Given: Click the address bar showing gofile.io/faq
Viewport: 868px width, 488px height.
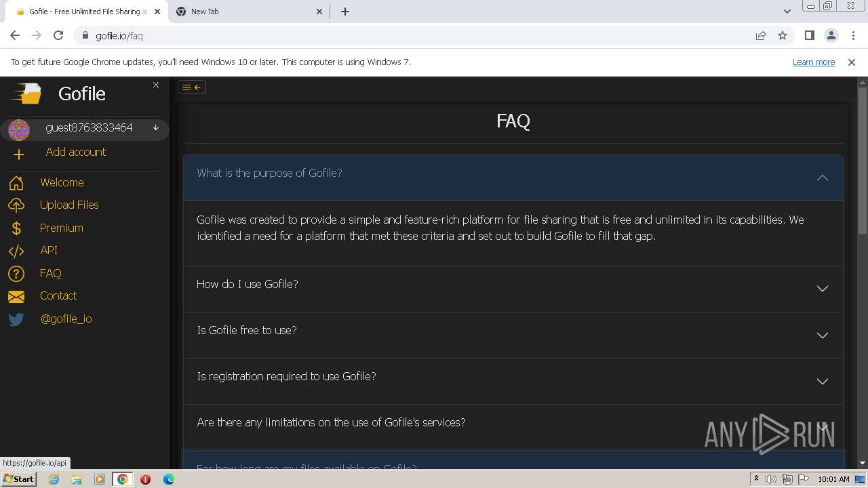Looking at the screenshot, I should tap(414, 35).
